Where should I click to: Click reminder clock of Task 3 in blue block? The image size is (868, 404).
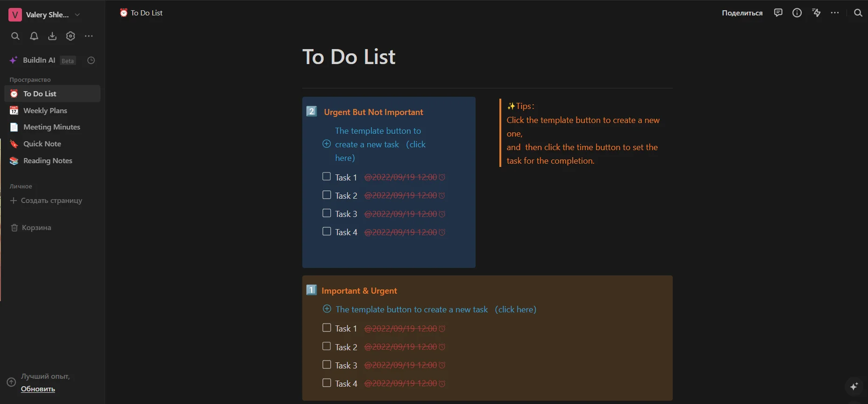442,214
